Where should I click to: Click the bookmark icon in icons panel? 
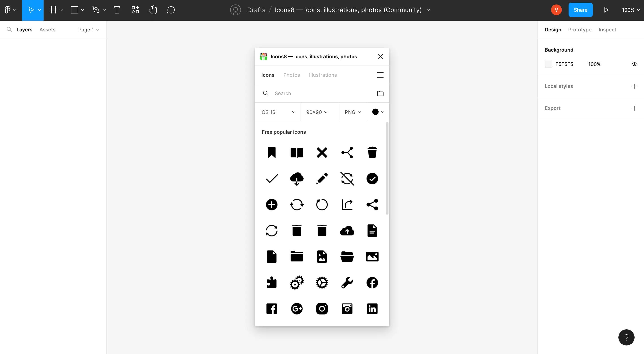click(271, 153)
